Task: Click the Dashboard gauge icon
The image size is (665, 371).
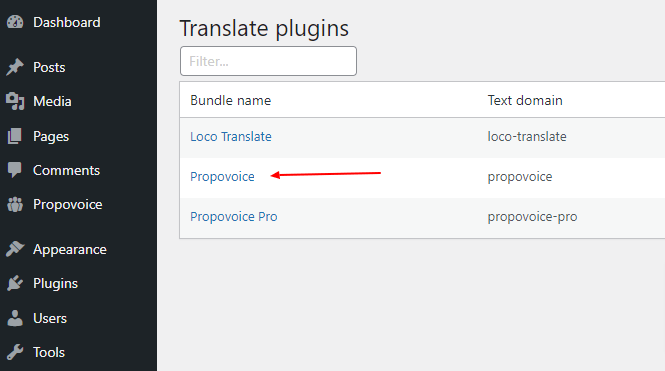Action: [15, 22]
